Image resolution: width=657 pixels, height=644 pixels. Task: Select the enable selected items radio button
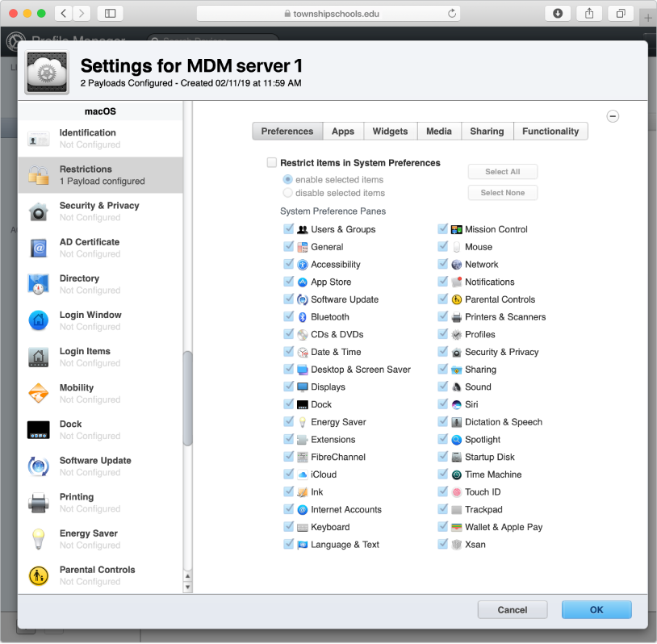point(287,179)
